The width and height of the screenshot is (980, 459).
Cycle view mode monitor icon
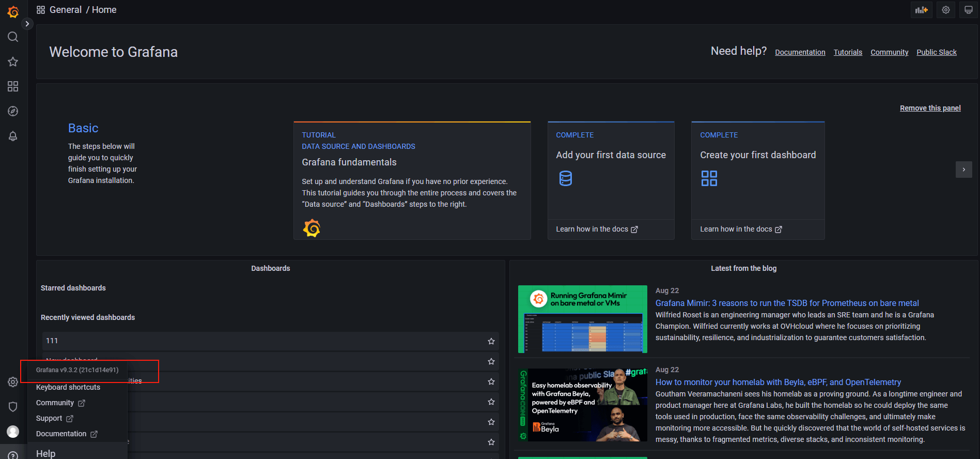point(969,10)
